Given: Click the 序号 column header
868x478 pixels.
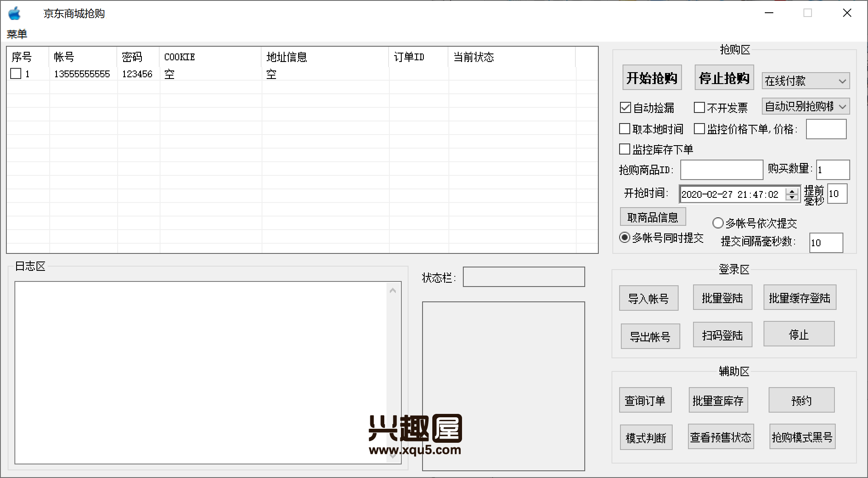Looking at the screenshot, I should 28,57.
